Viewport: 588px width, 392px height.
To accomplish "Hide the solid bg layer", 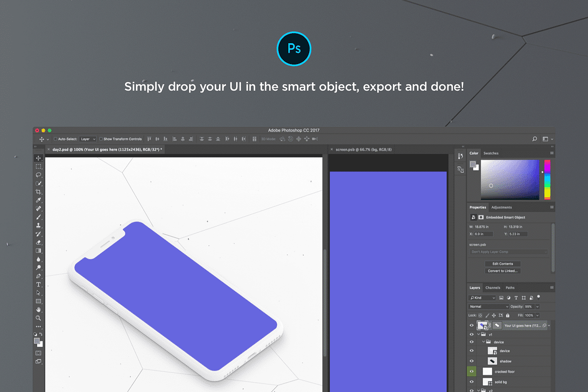I will click(x=472, y=382).
